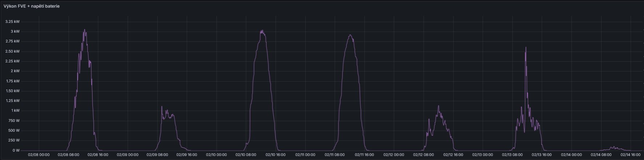
Task: Select the '02/09 08:00' time label
Action: click(157, 155)
